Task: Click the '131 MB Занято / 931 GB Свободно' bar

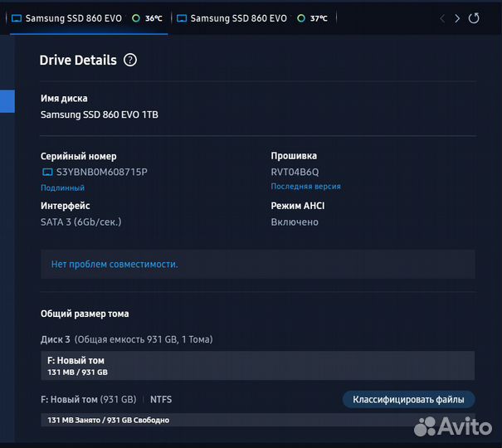Action: click(258, 420)
